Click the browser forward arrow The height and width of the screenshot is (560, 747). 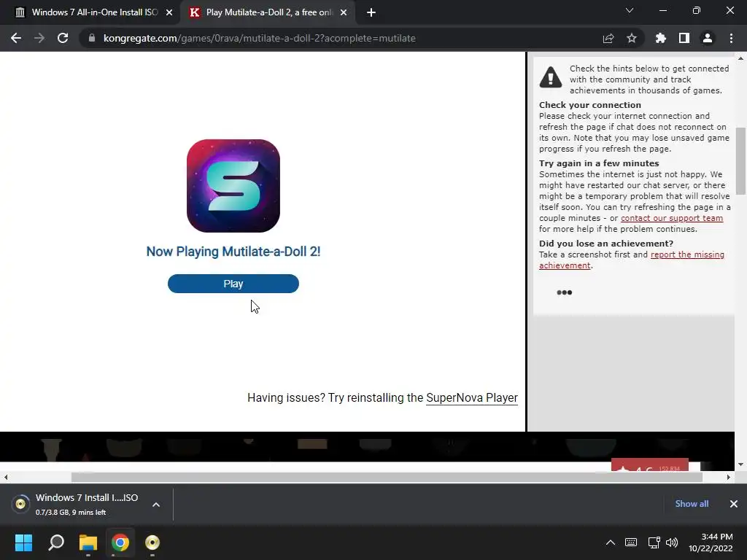39,38
